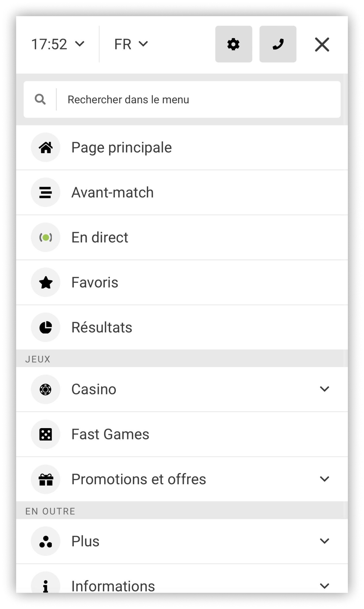Select the pie chart icon beside Résultats
Viewport: 364px width, 609px height.
(x=46, y=327)
